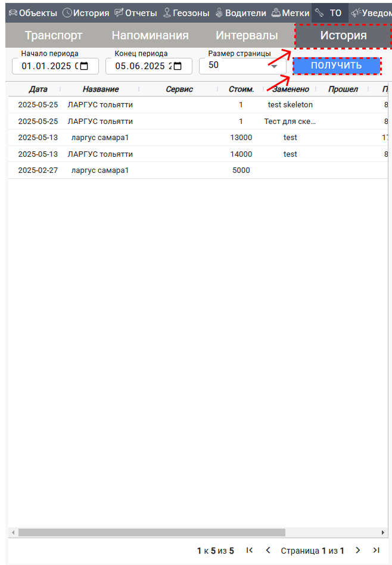This screenshot has width=392, height=565.
Task: Go to first page of results
Action: click(x=250, y=550)
